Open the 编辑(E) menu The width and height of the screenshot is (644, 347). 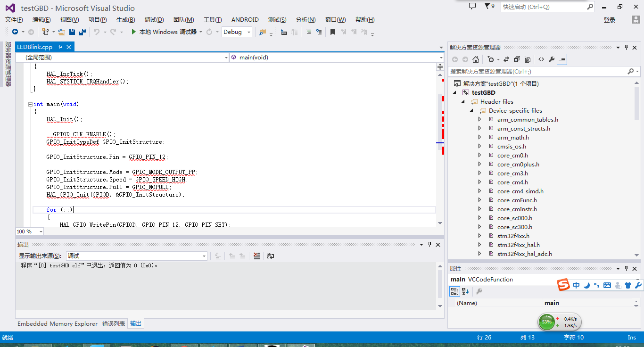tap(41, 20)
